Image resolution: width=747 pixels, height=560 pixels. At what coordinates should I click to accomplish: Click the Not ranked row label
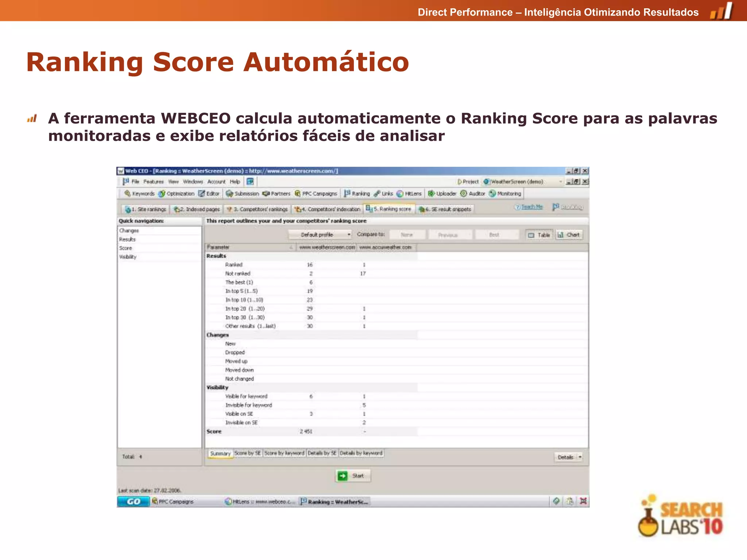point(238,273)
